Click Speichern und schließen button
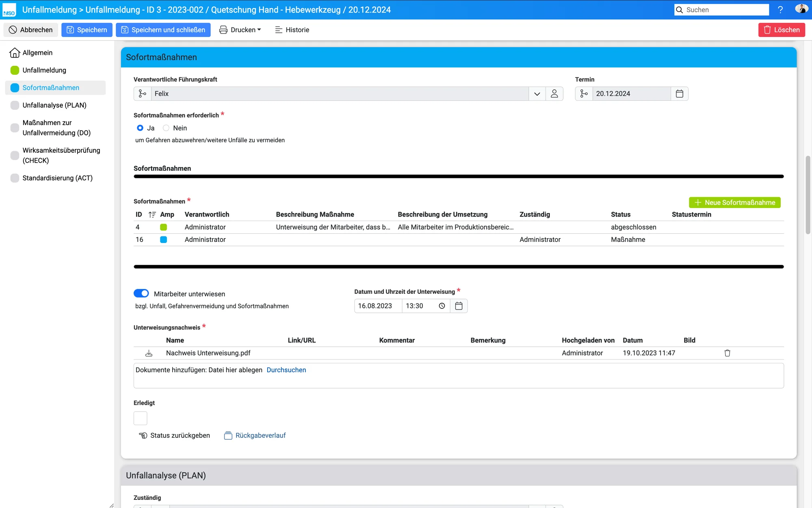The width and height of the screenshot is (812, 508). click(163, 30)
